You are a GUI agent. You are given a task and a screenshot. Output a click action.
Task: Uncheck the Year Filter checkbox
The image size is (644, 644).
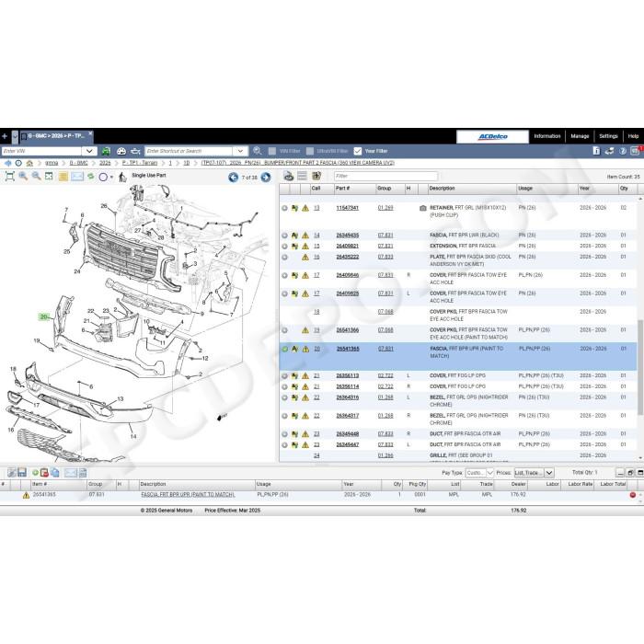tap(357, 151)
